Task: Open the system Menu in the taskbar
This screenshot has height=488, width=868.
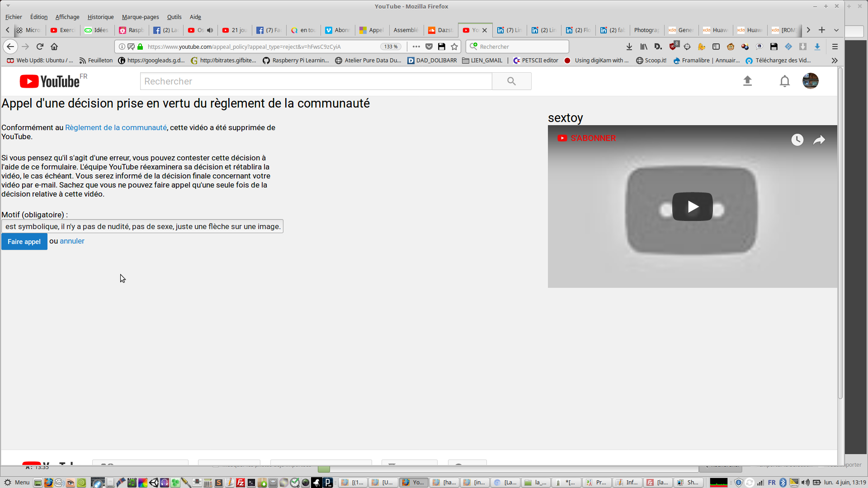Action: click(17, 483)
